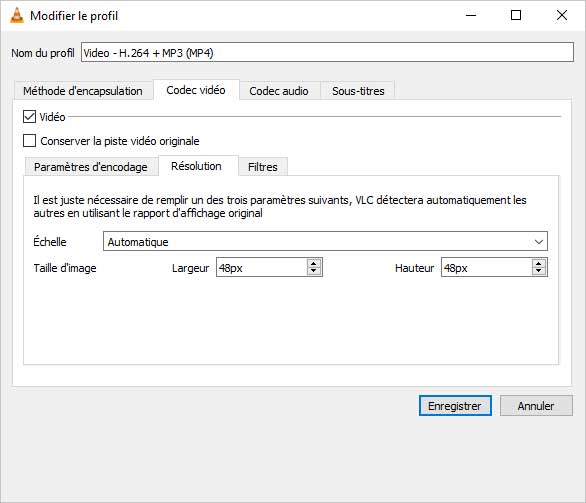Screen dimensions: 586x503
Task: Click the VLC cone icon in title bar
Action: click(17, 16)
